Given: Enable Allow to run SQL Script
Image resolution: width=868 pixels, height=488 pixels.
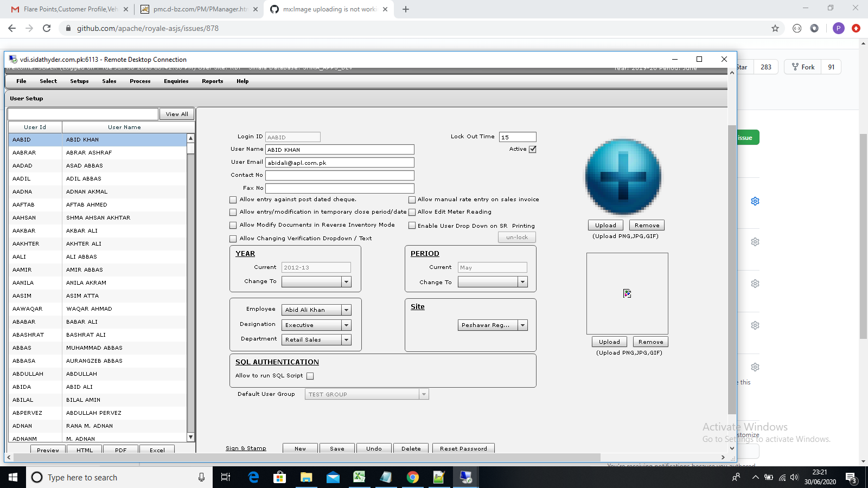Looking at the screenshot, I should coord(310,375).
